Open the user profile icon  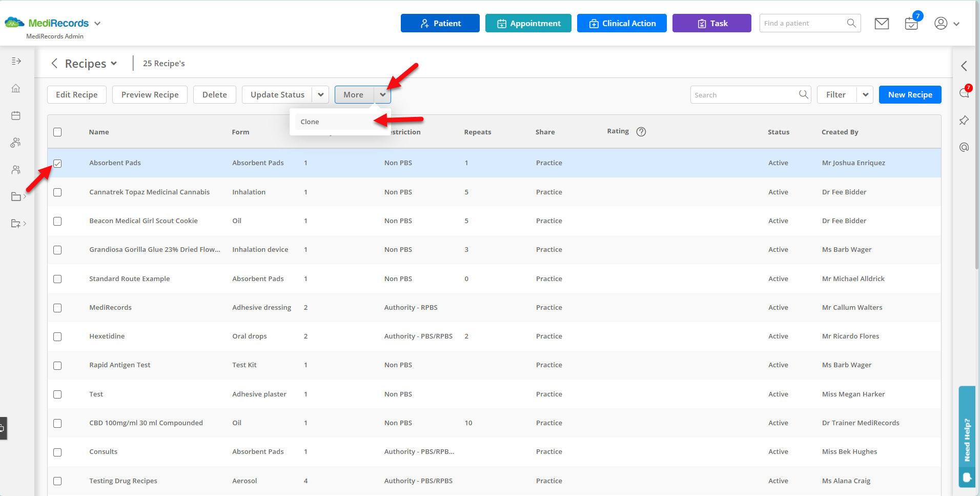pyautogui.click(x=941, y=24)
